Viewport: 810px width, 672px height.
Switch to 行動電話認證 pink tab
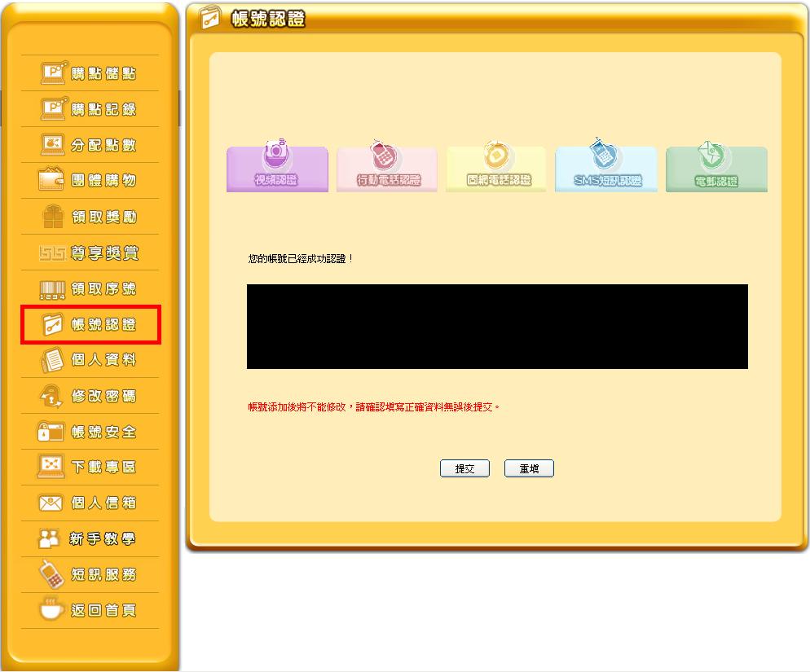387,169
